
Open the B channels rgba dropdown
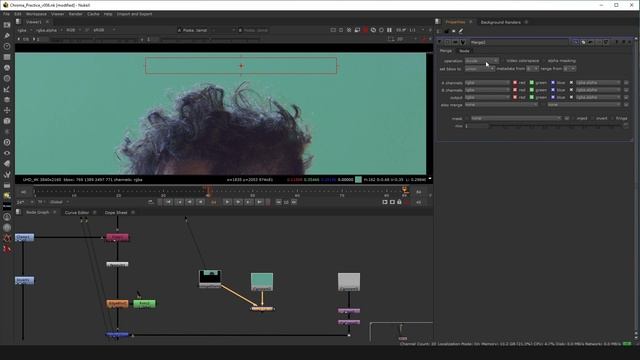click(x=487, y=90)
